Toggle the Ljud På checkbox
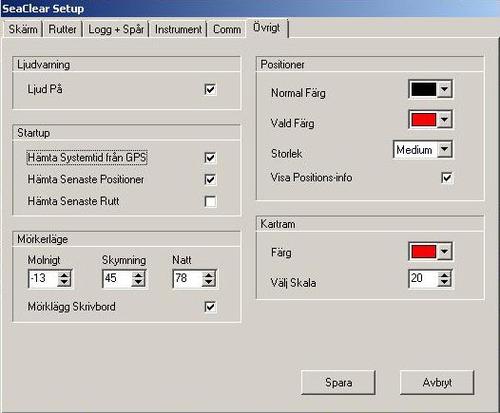 point(210,89)
